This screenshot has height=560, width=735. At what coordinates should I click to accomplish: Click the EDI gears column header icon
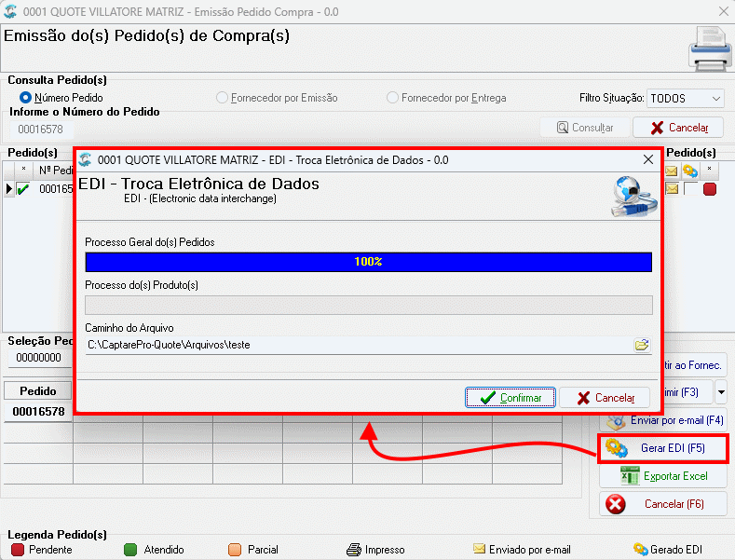690,171
